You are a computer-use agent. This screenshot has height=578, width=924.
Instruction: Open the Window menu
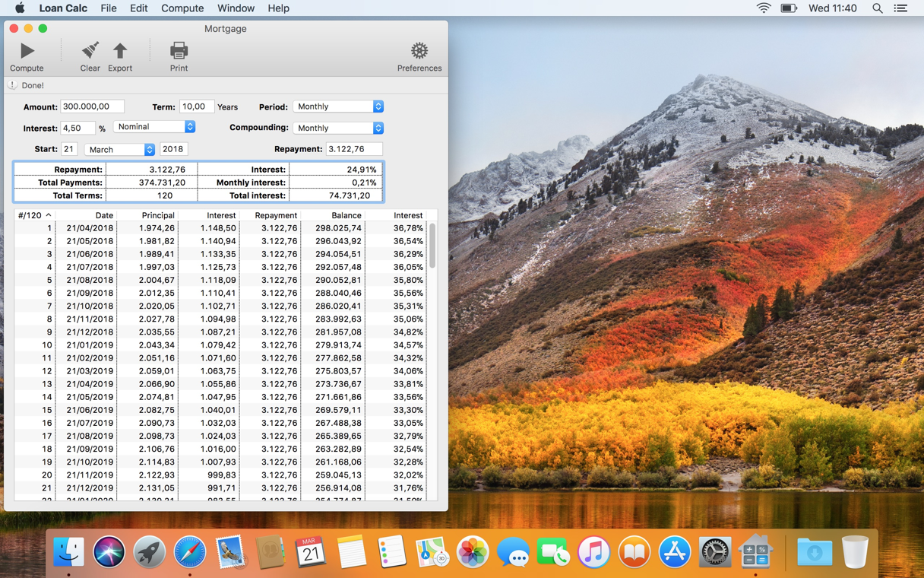(x=236, y=8)
